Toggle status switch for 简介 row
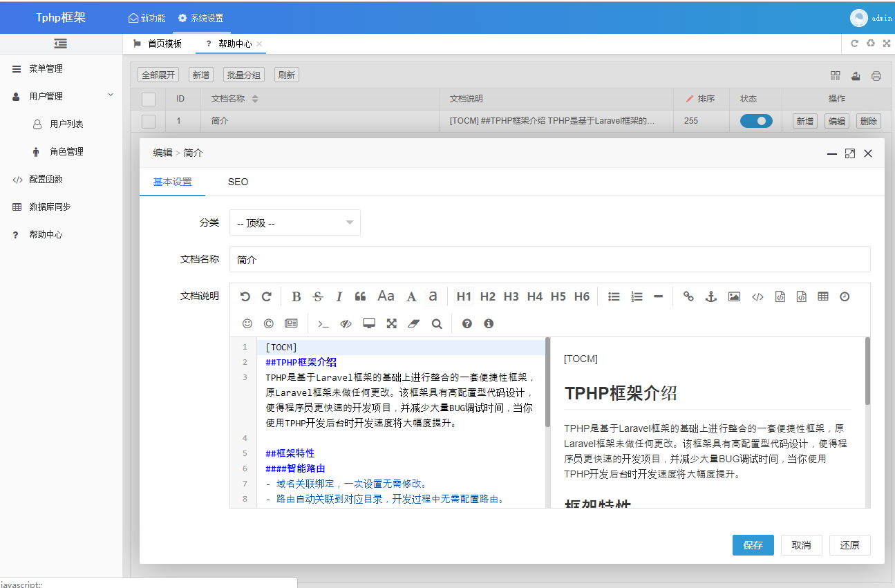This screenshot has width=895, height=588. [756, 121]
